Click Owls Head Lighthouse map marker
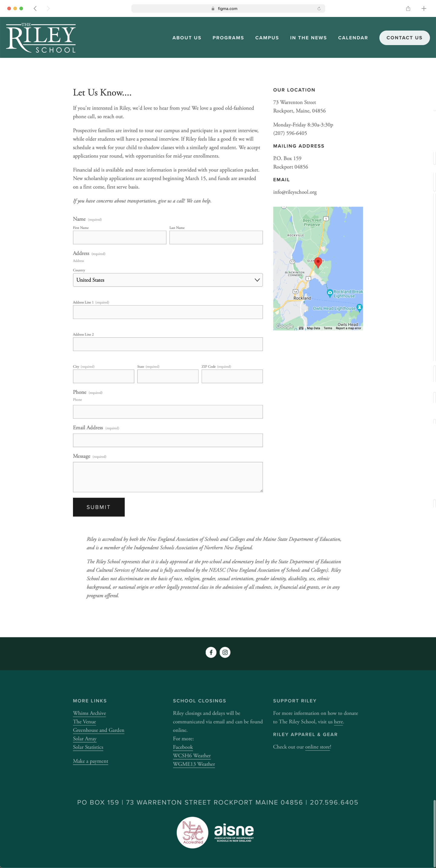The height and width of the screenshot is (868, 436). pos(359,308)
